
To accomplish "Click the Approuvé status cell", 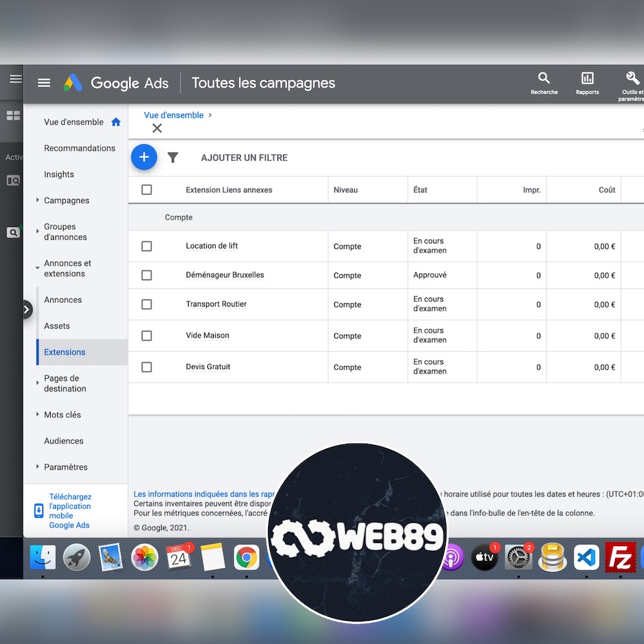I will [430, 275].
